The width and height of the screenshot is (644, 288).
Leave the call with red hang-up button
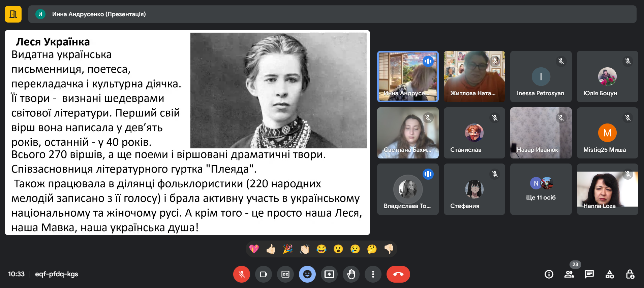tap(398, 274)
